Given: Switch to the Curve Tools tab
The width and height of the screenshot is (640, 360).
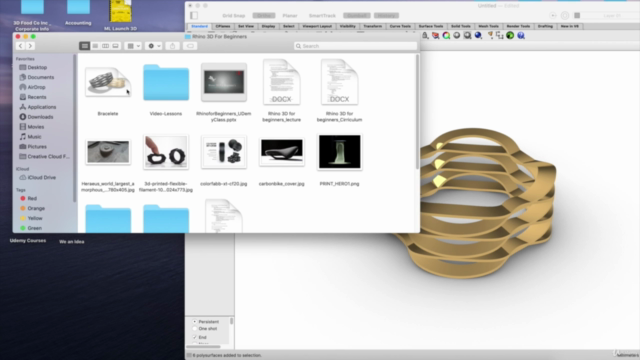Looking at the screenshot, I should click(x=400, y=26).
